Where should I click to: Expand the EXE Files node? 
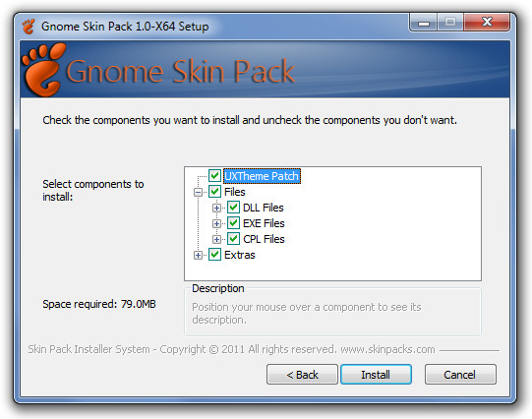(216, 223)
